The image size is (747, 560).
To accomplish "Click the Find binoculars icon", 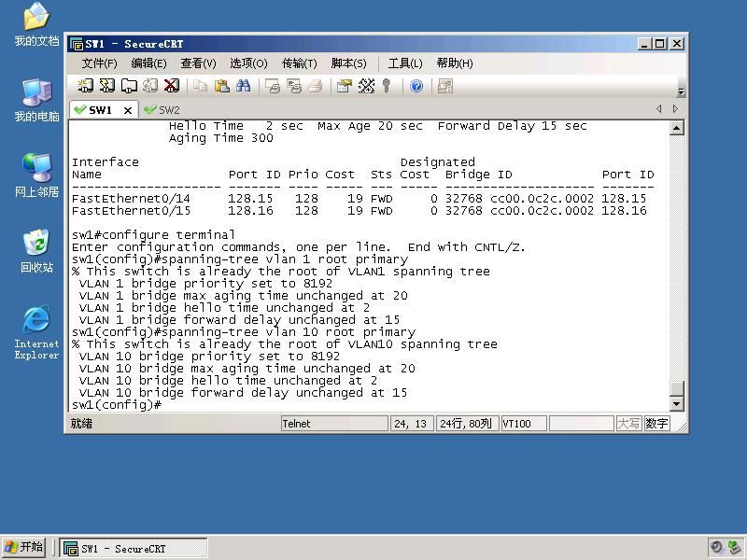I will [x=244, y=86].
